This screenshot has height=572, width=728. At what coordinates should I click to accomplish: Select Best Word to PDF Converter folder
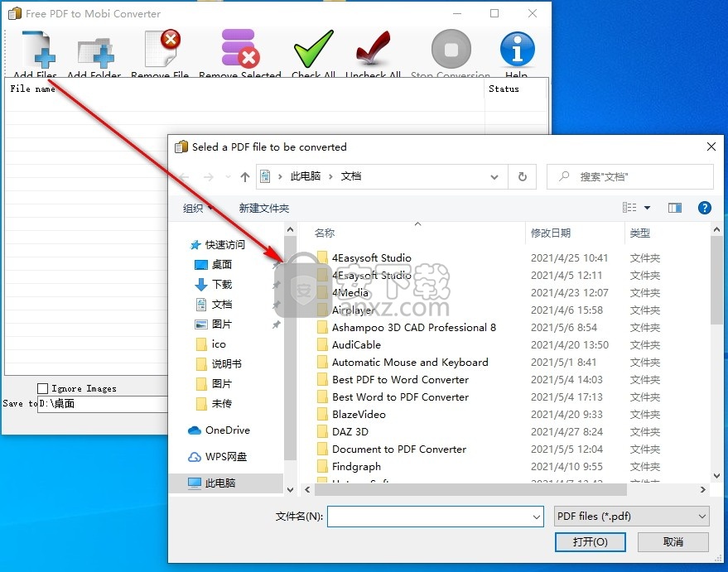click(400, 397)
